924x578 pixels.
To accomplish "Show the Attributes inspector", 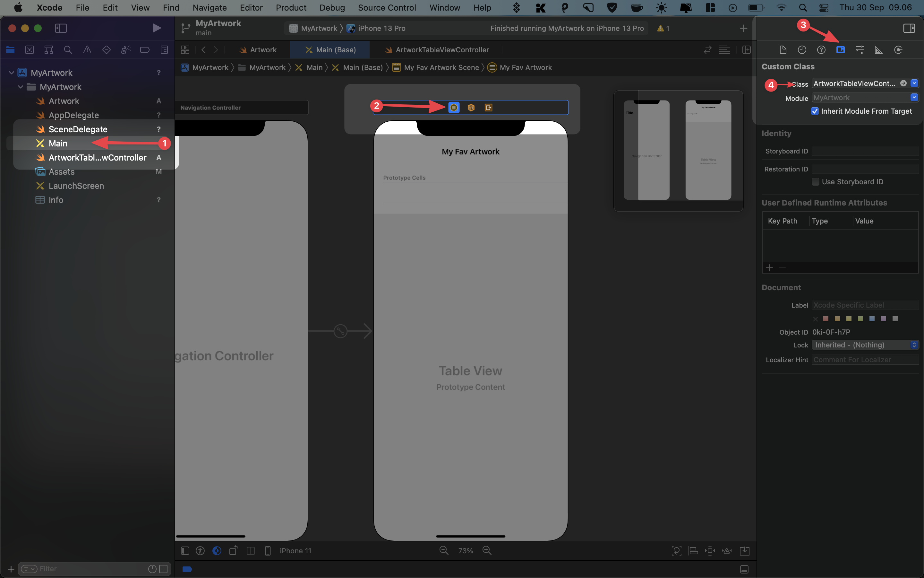I will click(x=860, y=50).
